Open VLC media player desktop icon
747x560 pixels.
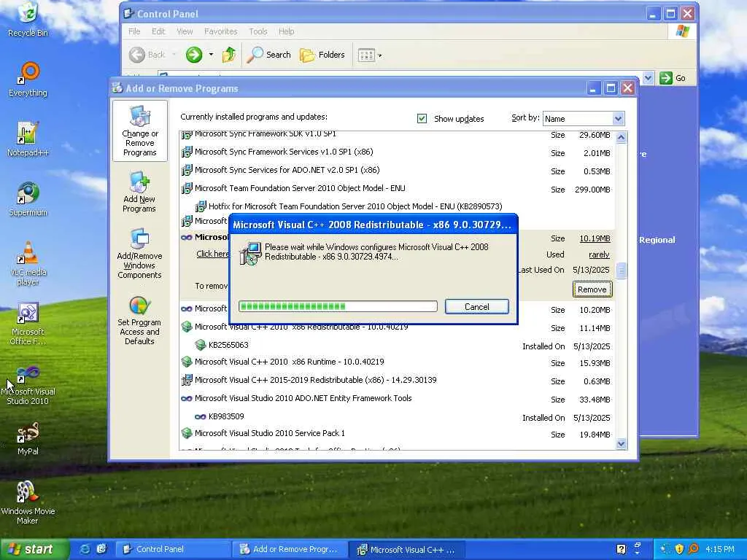tap(28, 263)
